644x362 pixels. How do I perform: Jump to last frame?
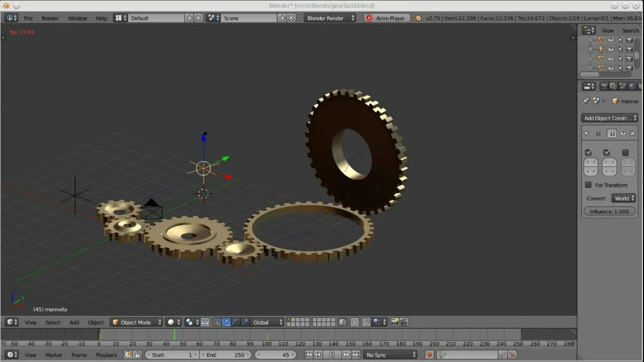[356, 355]
